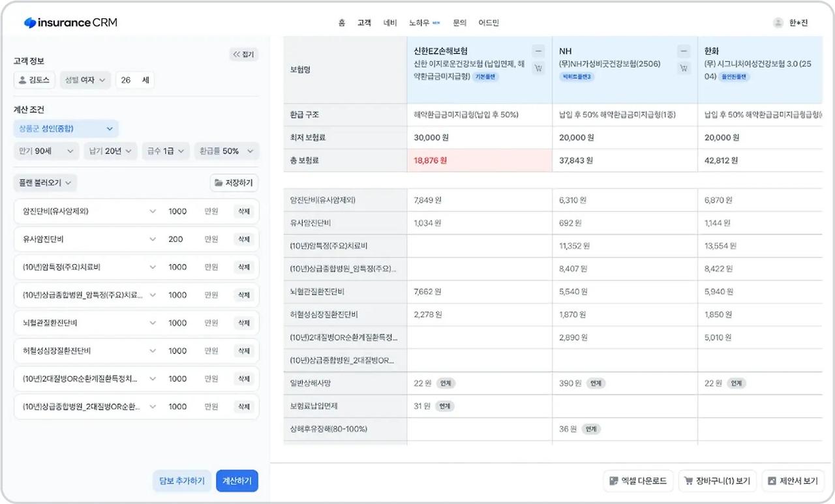Edit amount for 뇌혈관질환진단비 row

(x=177, y=323)
